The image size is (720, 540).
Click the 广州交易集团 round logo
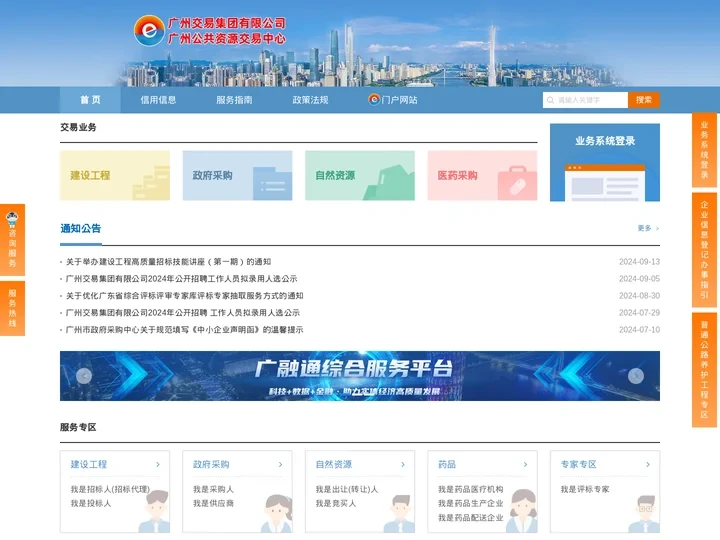[149, 30]
